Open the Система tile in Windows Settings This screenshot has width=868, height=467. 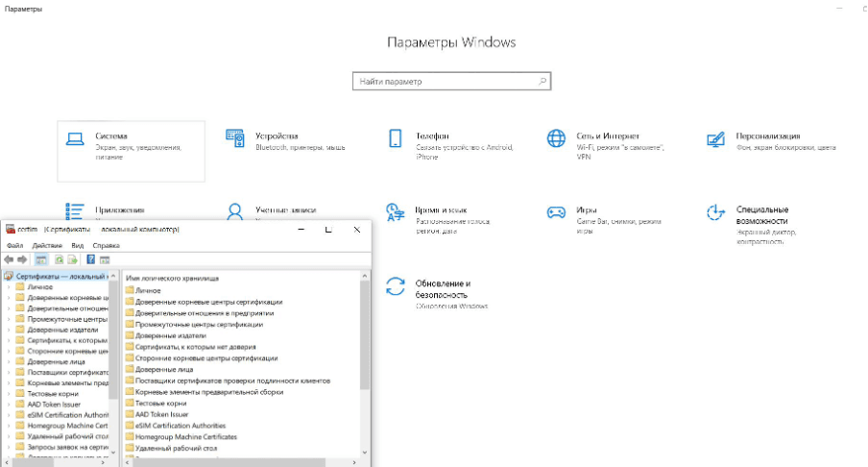coord(132,151)
